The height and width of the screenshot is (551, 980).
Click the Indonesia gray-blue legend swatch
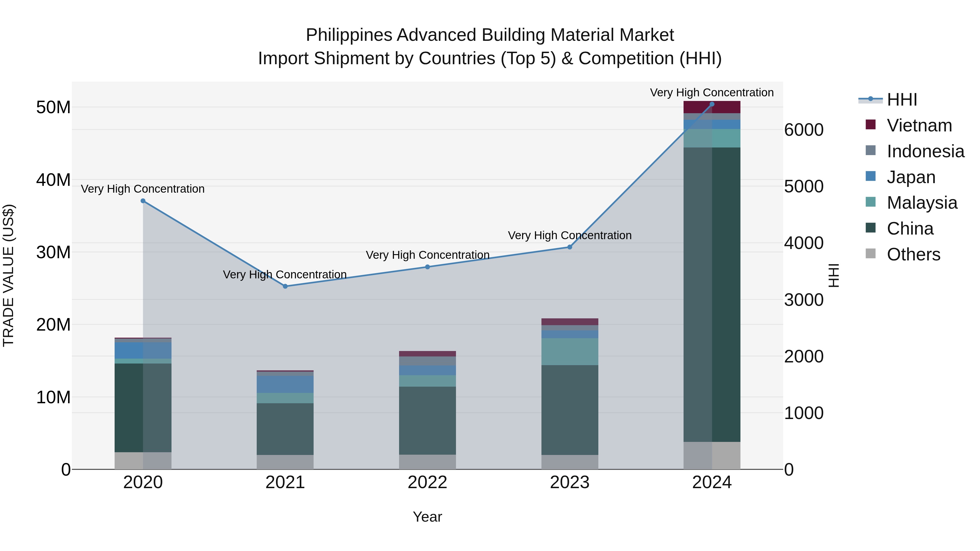pyautogui.click(x=871, y=150)
